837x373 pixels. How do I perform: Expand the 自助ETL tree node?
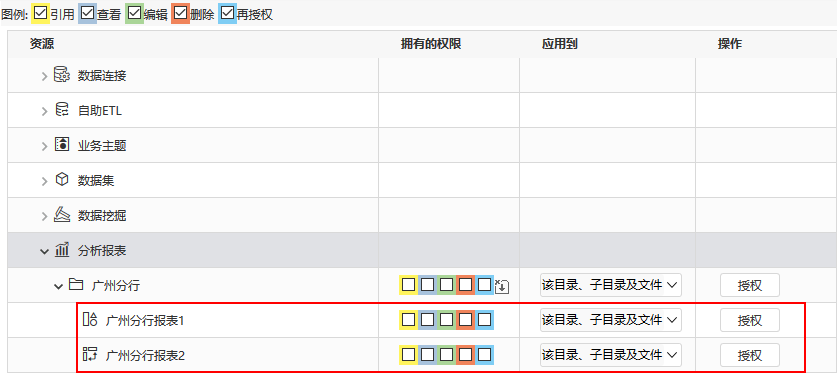point(44,111)
